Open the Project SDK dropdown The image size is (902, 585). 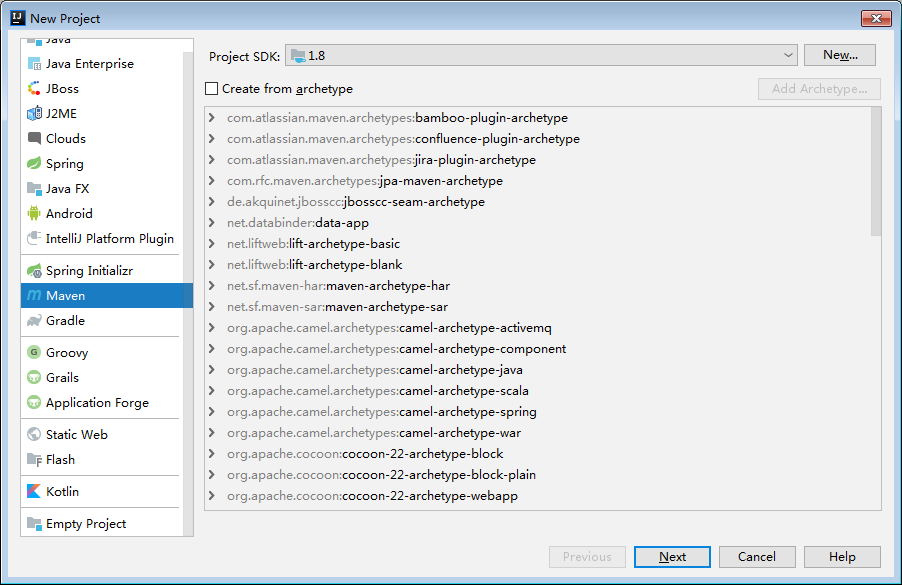pyautogui.click(x=541, y=55)
